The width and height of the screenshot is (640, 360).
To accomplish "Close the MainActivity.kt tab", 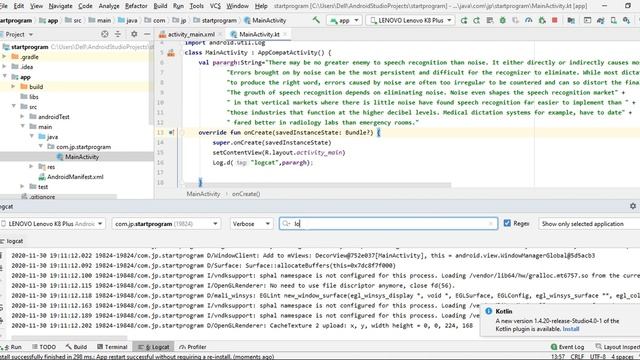I will click(285, 34).
